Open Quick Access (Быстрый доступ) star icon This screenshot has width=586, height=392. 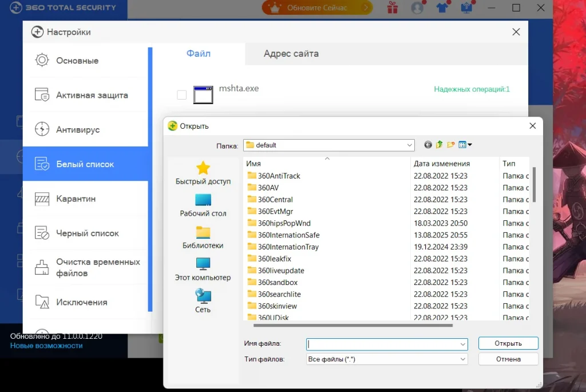[x=203, y=168]
